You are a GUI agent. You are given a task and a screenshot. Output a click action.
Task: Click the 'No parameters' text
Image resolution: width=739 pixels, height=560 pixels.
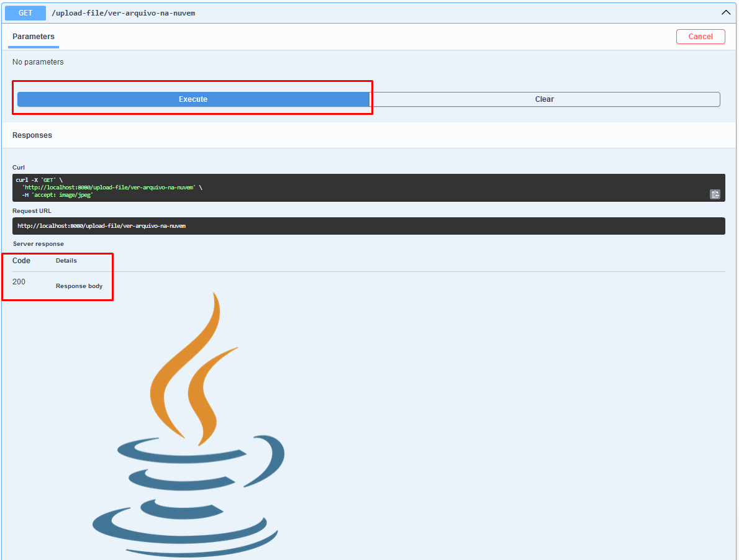pyautogui.click(x=38, y=61)
